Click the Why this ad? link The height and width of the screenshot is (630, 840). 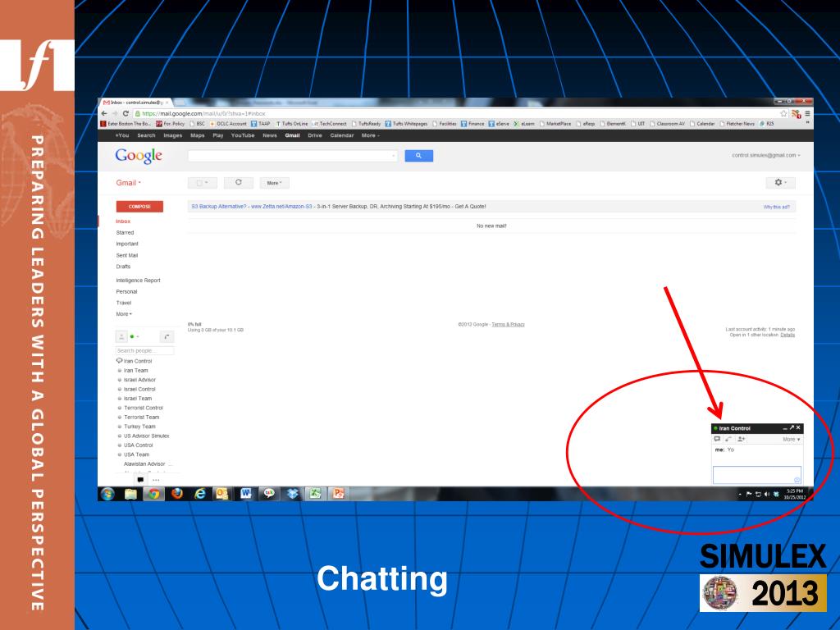click(x=776, y=207)
